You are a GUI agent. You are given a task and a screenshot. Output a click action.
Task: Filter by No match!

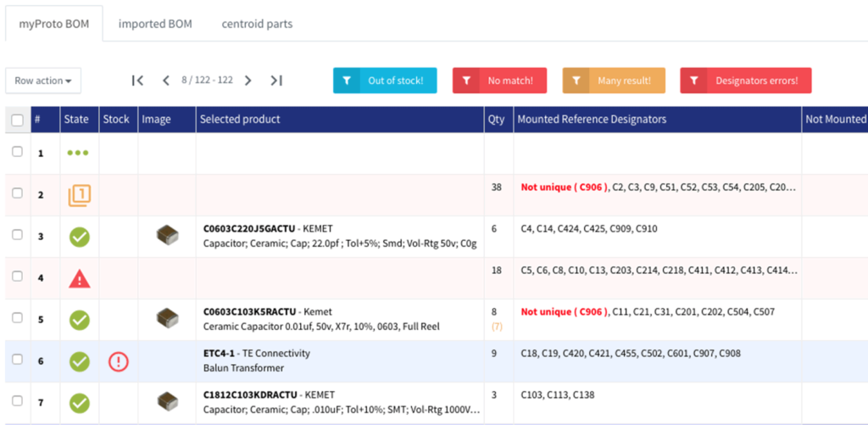pos(499,81)
